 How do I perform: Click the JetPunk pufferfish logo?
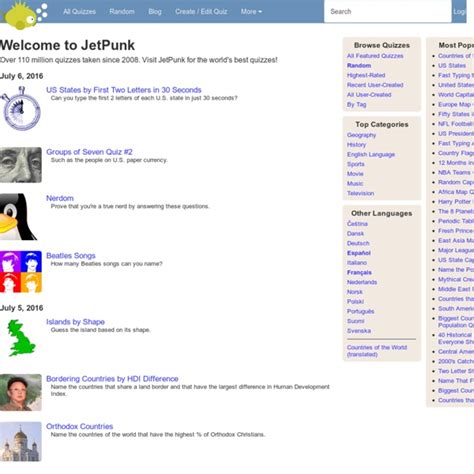[25, 15]
